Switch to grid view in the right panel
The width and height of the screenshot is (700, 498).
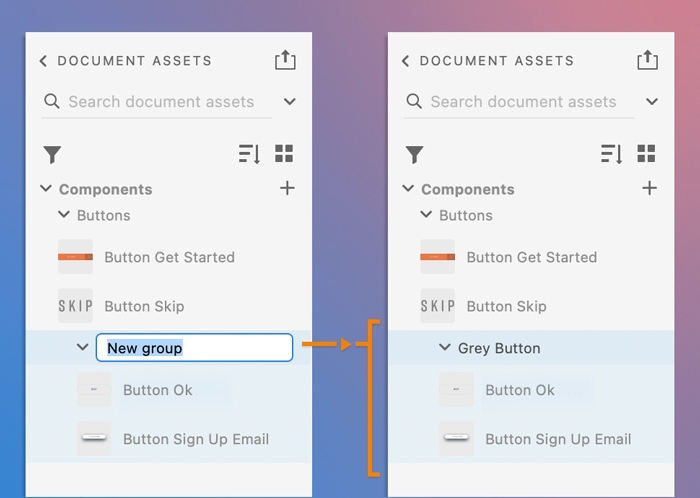tap(646, 153)
